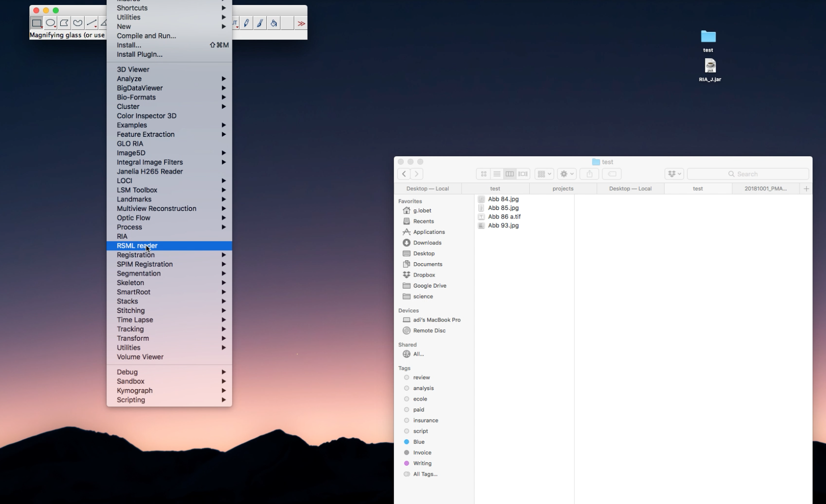
Task: Open the More Tools double-arrow menu
Action: pos(301,23)
